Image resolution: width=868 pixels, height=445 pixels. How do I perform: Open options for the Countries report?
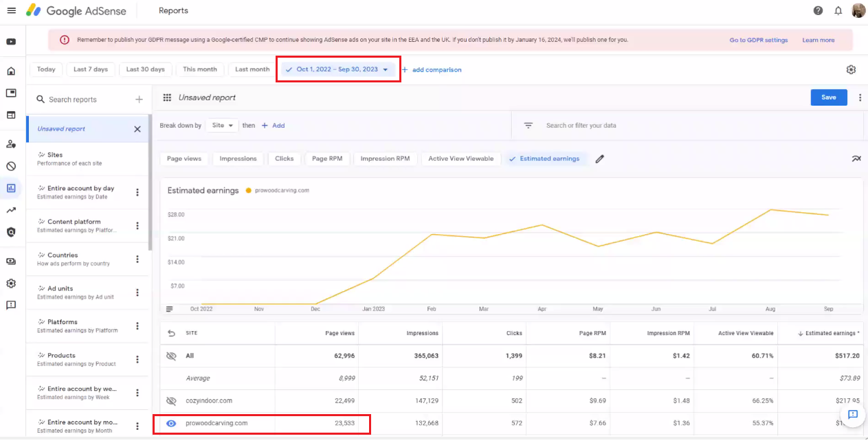pos(137,259)
